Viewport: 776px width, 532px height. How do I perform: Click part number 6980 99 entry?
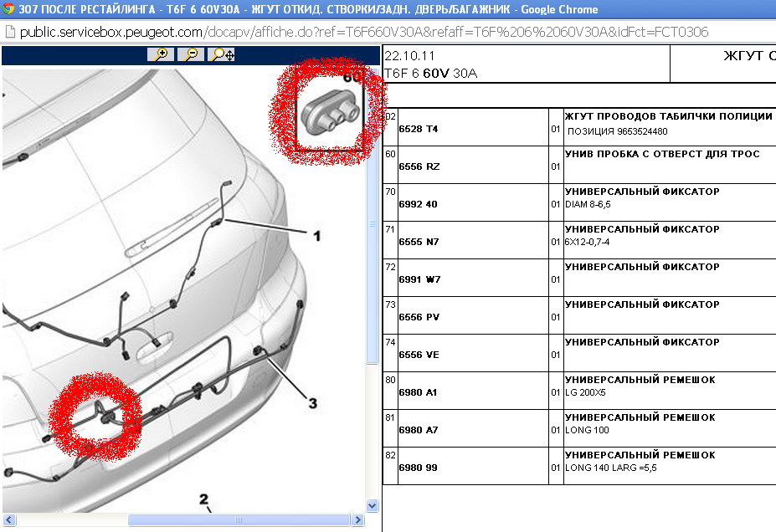[x=418, y=468]
